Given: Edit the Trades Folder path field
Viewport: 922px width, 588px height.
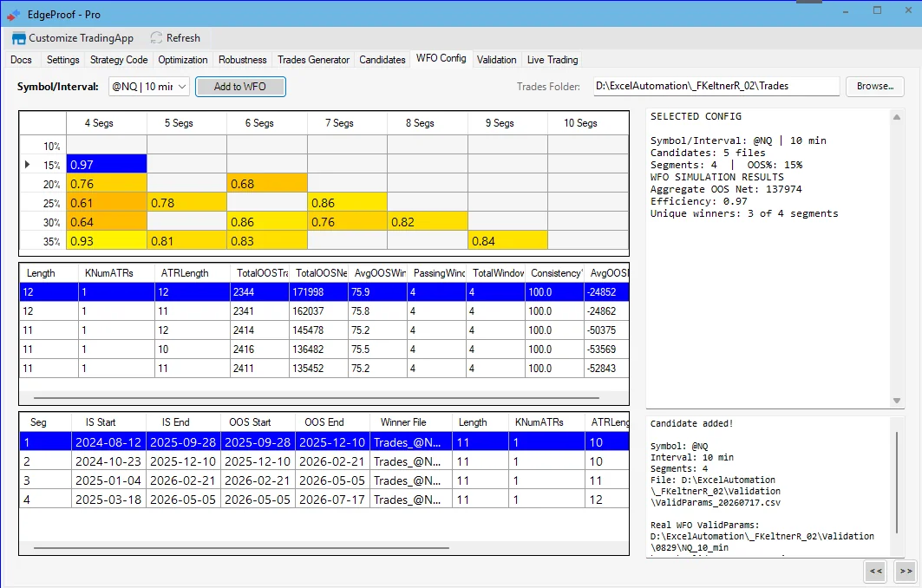Looking at the screenshot, I should (x=716, y=86).
